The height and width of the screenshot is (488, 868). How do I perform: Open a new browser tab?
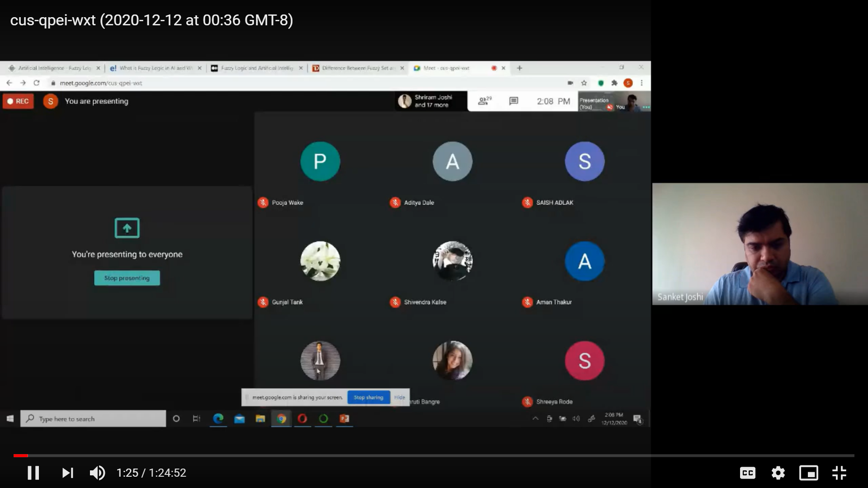(x=519, y=68)
